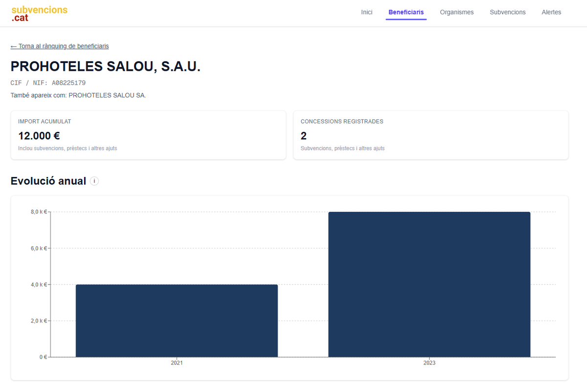This screenshot has height=392, width=587.
Task: Click the Evolució anual heading
Action: [48, 181]
